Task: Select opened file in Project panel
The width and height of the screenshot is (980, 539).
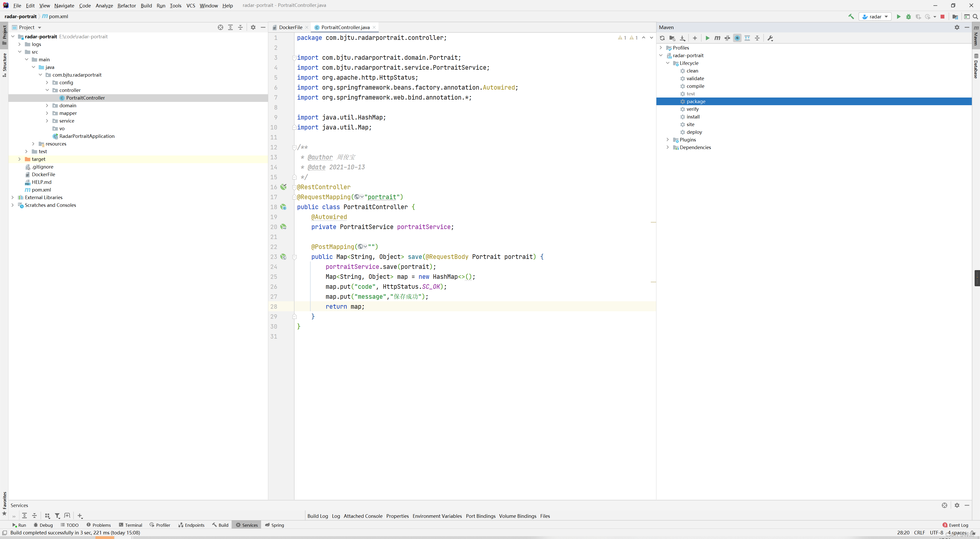Action: 220,27
